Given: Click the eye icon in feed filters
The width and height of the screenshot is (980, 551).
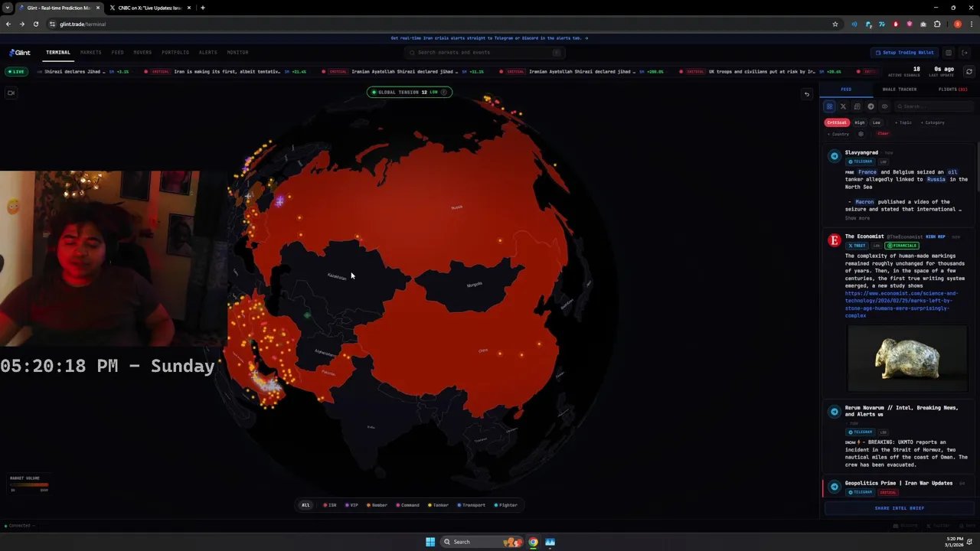Looking at the screenshot, I should (884, 106).
